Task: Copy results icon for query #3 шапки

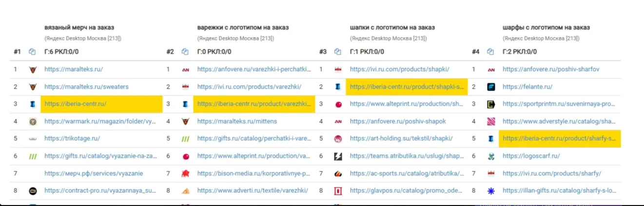Action: (338, 52)
